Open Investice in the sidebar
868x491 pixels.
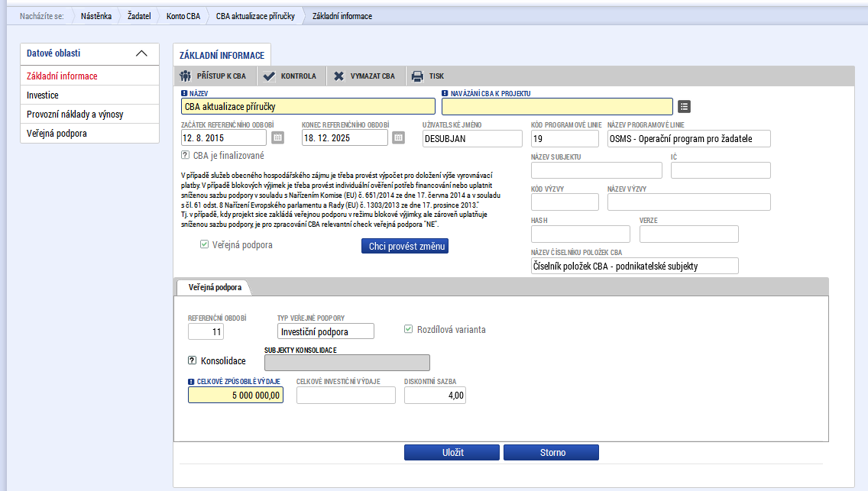point(89,95)
